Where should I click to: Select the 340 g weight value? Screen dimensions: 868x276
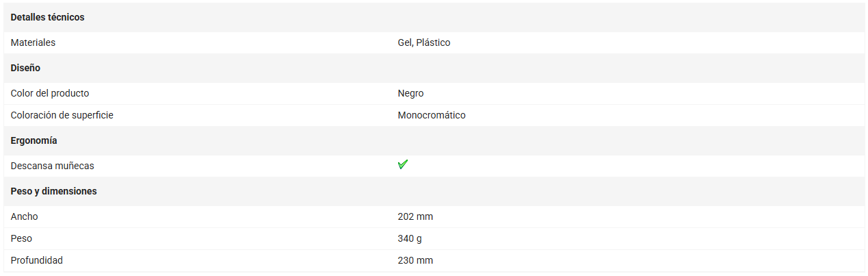coord(411,238)
